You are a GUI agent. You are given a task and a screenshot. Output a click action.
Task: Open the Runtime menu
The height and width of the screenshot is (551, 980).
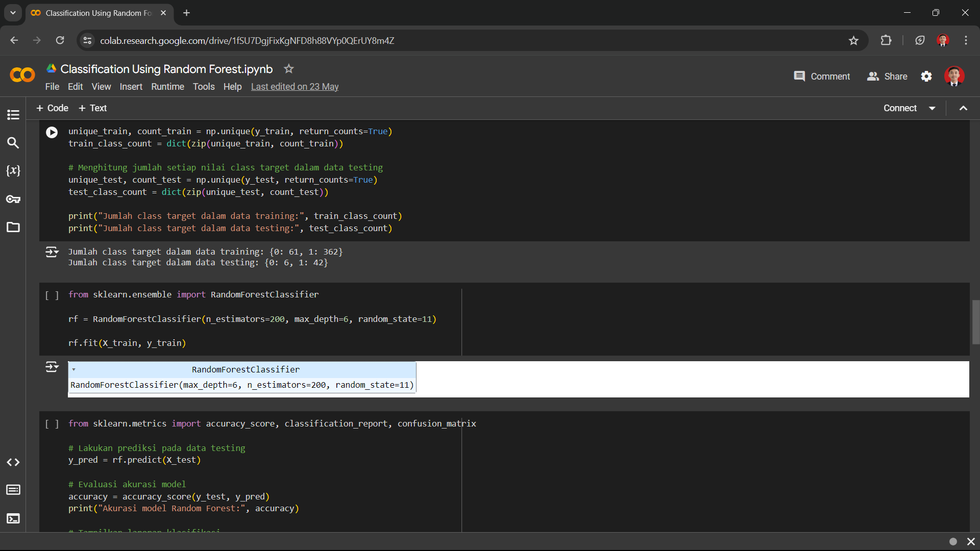coord(167,87)
